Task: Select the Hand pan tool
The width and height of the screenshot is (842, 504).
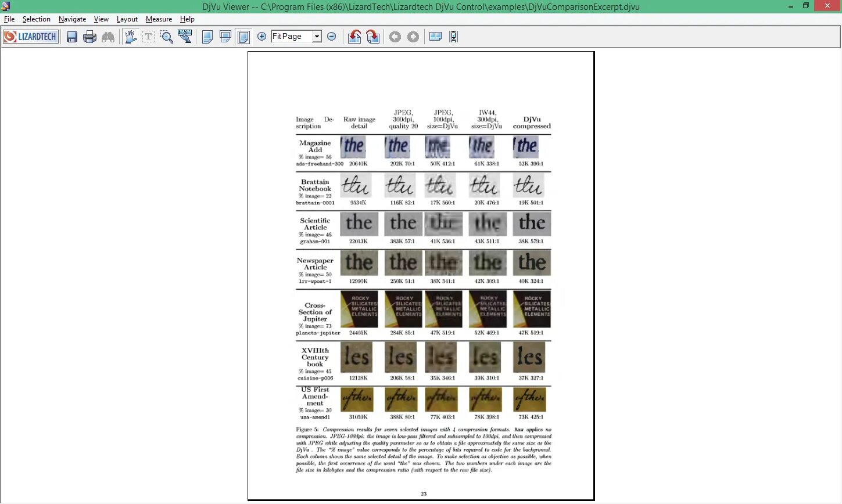Action: [x=130, y=37]
